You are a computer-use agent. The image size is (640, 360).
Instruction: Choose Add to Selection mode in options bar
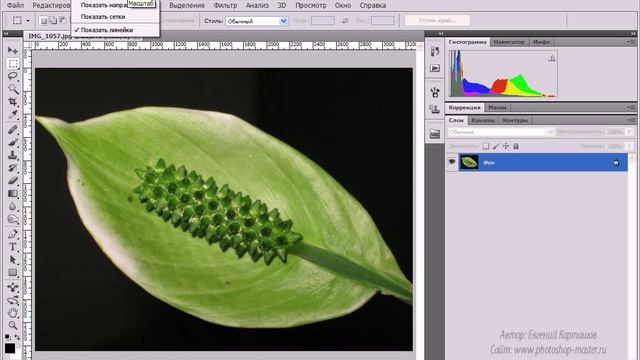pyautogui.click(x=52, y=20)
